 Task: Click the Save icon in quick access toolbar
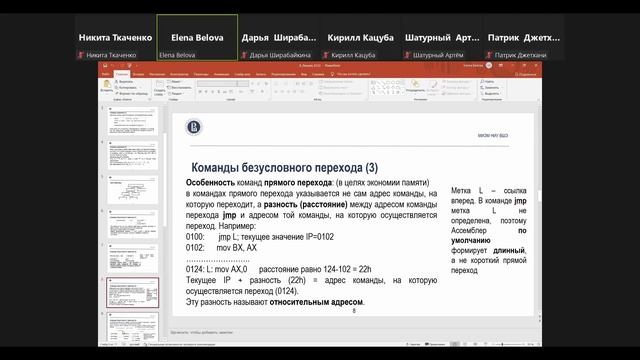[105, 65]
